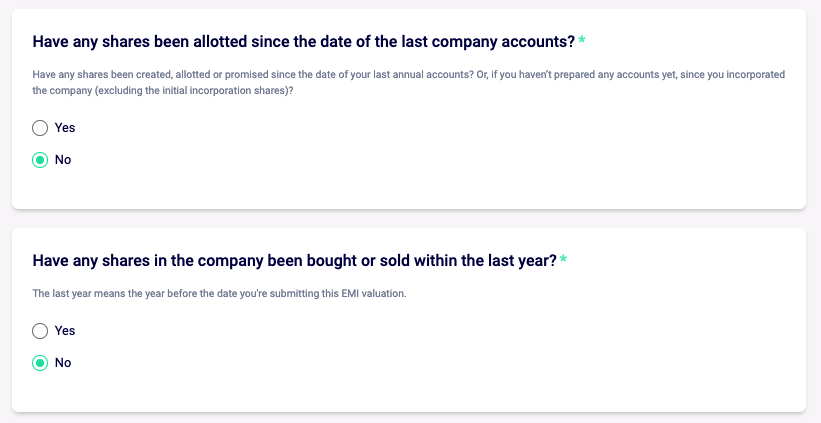Click the 'Yes' label text under bought or sold
The width and height of the screenshot is (821, 423).
(65, 331)
